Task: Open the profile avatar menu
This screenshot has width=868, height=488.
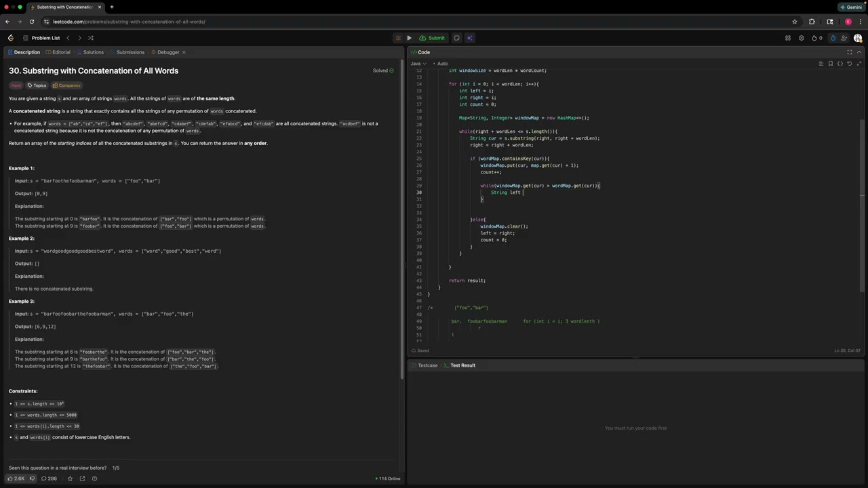Action: pyautogui.click(x=858, y=38)
